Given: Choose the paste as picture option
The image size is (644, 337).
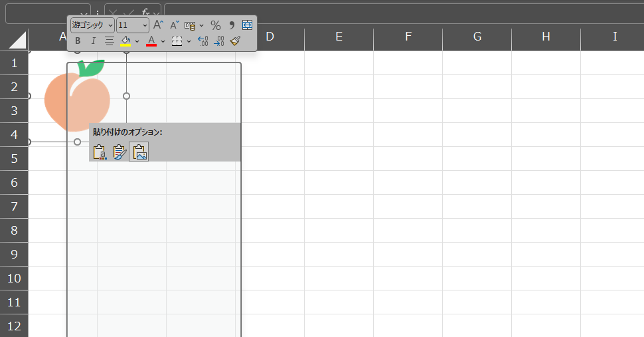Looking at the screenshot, I should click(139, 152).
